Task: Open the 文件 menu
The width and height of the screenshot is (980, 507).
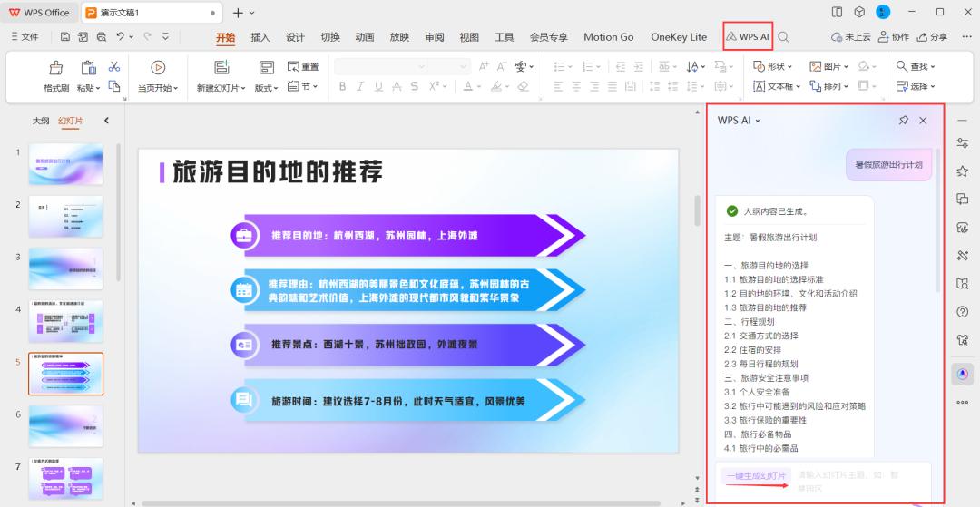Action: point(25,37)
